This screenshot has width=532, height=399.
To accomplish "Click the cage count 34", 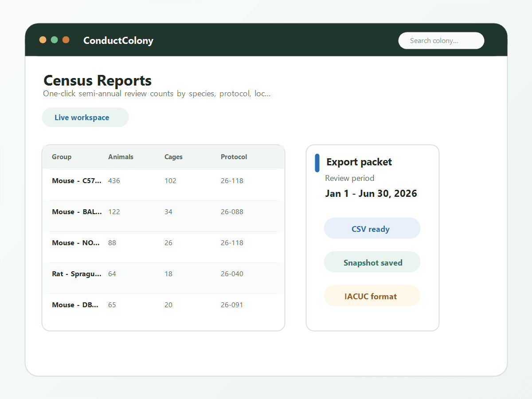I will pos(168,212).
